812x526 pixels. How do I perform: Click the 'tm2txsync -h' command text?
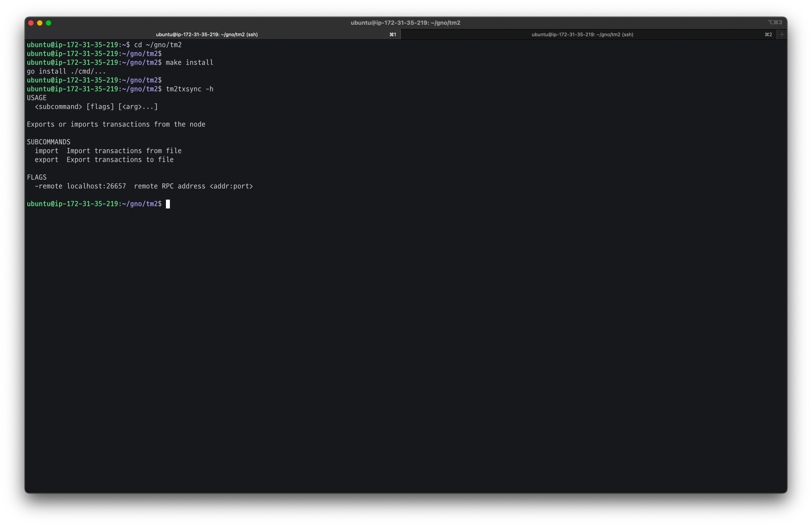(x=189, y=89)
